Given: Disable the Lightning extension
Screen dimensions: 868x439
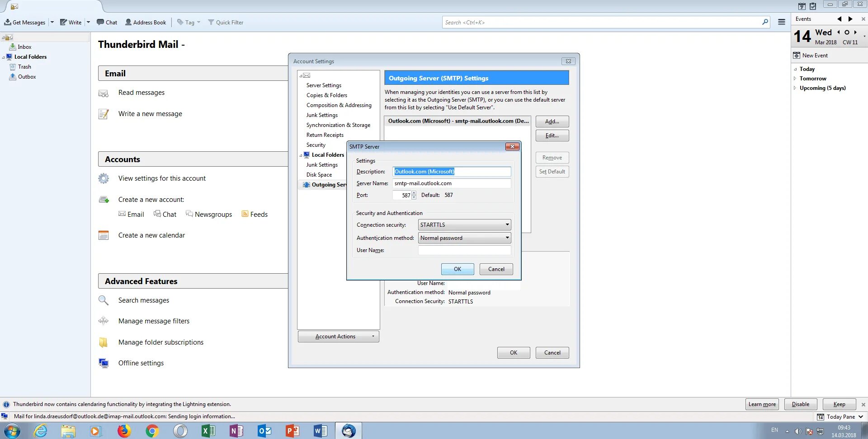Looking at the screenshot, I should pyautogui.click(x=801, y=404).
